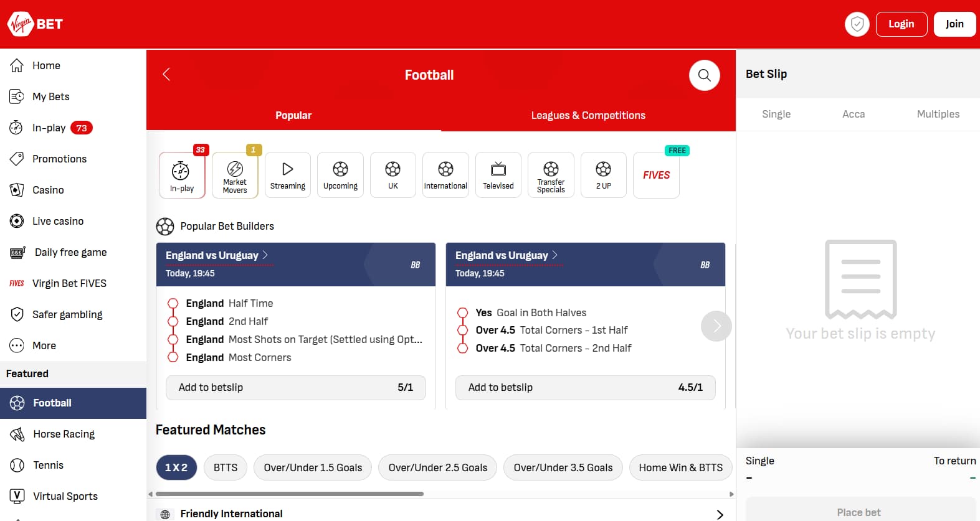Image resolution: width=980 pixels, height=521 pixels.
Task: Open second England vs Uruguay bet builder heading
Action: 507,255
